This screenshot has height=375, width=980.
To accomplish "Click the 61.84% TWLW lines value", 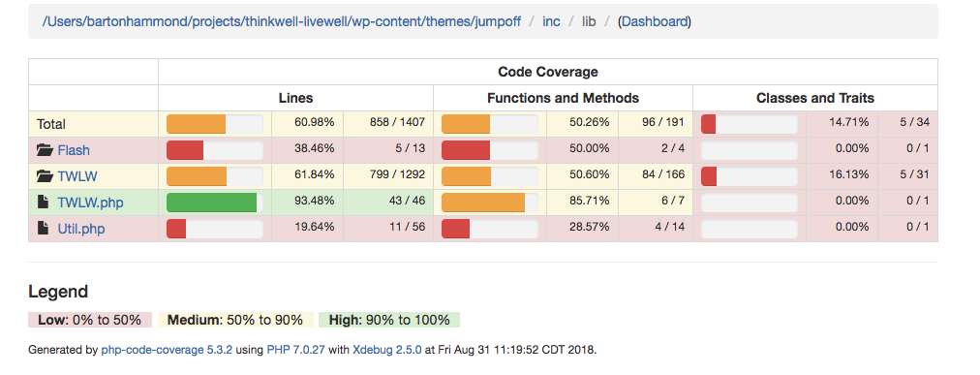I will [x=315, y=175].
